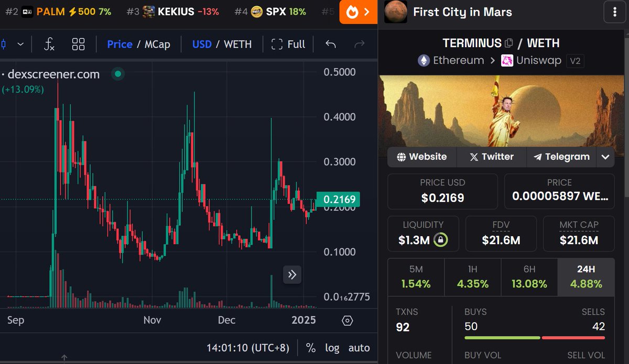Screen dimensions: 629x364
Task: Select the 1H timeframe tab
Action: (473, 277)
